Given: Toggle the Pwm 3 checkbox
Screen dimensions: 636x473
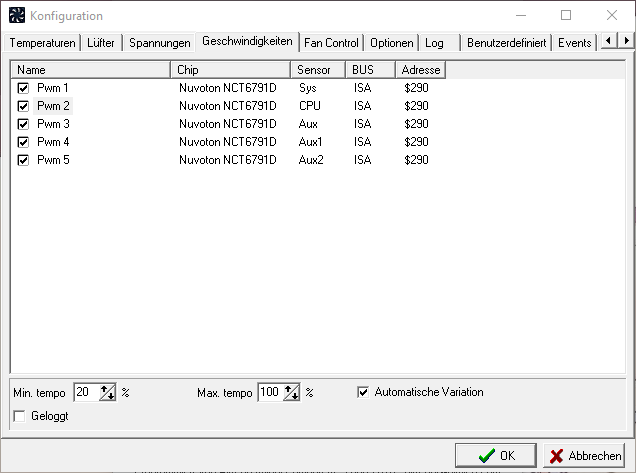Looking at the screenshot, I should point(23,124).
